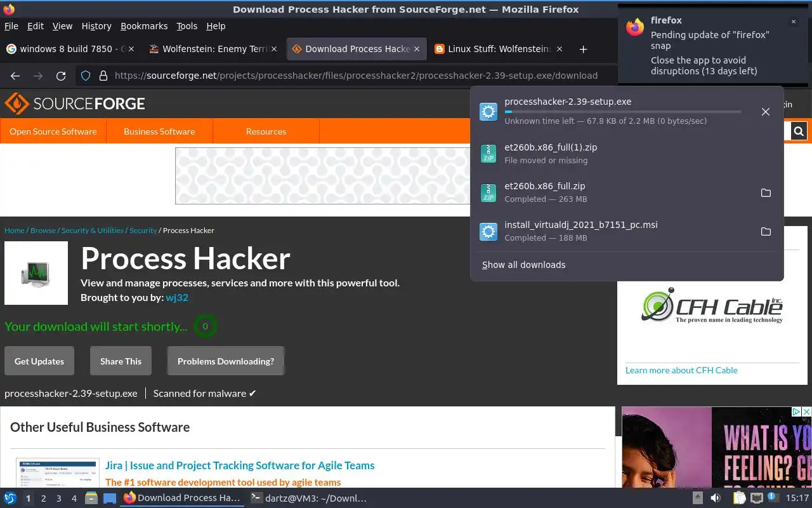This screenshot has height=508, width=812.
Task: Open the tracking protection shield icon
Action: pos(86,76)
